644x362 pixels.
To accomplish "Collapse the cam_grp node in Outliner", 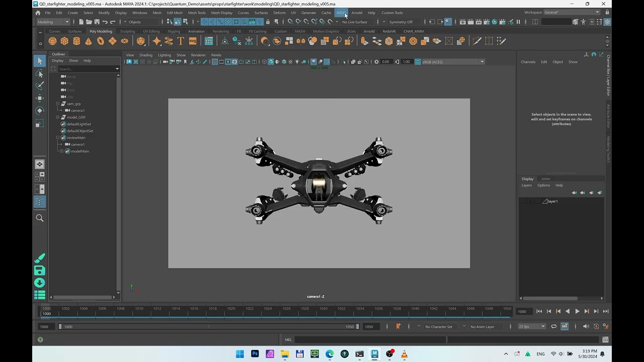I will pyautogui.click(x=58, y=104).
